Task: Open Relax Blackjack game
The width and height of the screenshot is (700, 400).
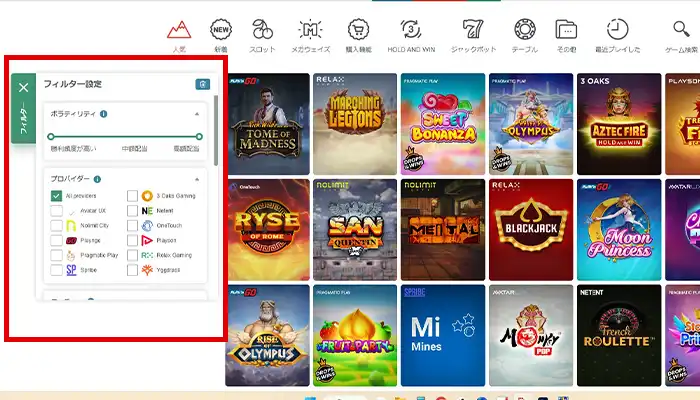Action: (x=531, y=229)
